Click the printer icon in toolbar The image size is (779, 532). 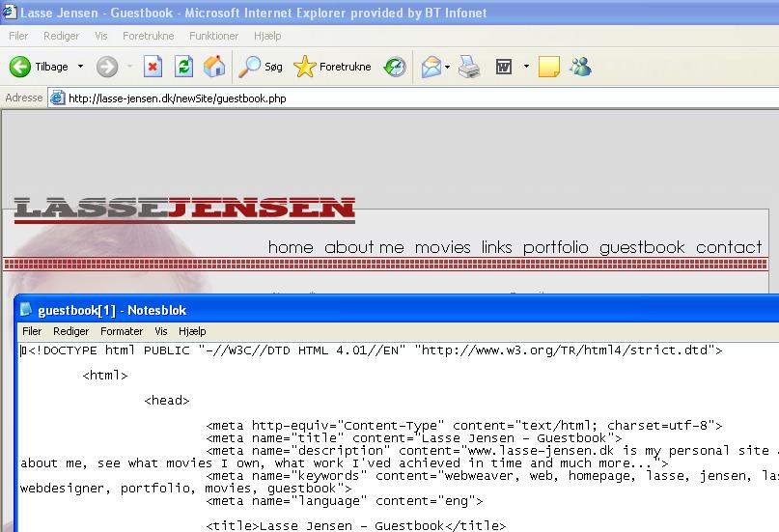[x=469, y=67]
